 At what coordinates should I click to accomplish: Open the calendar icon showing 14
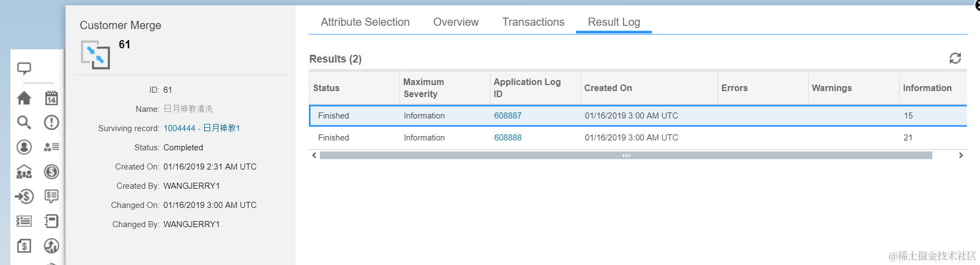click(52, 98)
